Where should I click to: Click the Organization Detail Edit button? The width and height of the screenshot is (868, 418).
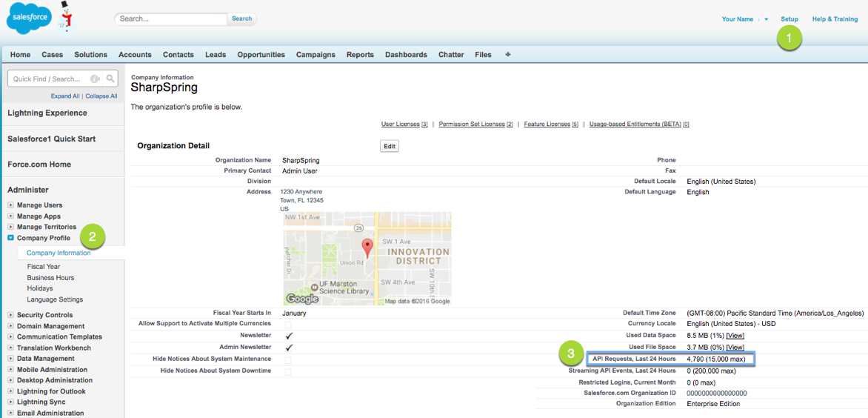pyautogui.click(x=390, y=146)
